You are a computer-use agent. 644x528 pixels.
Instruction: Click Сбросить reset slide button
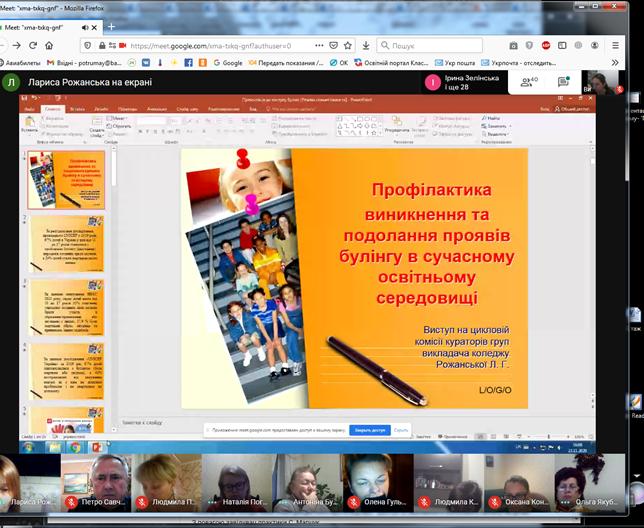(119, 126)
